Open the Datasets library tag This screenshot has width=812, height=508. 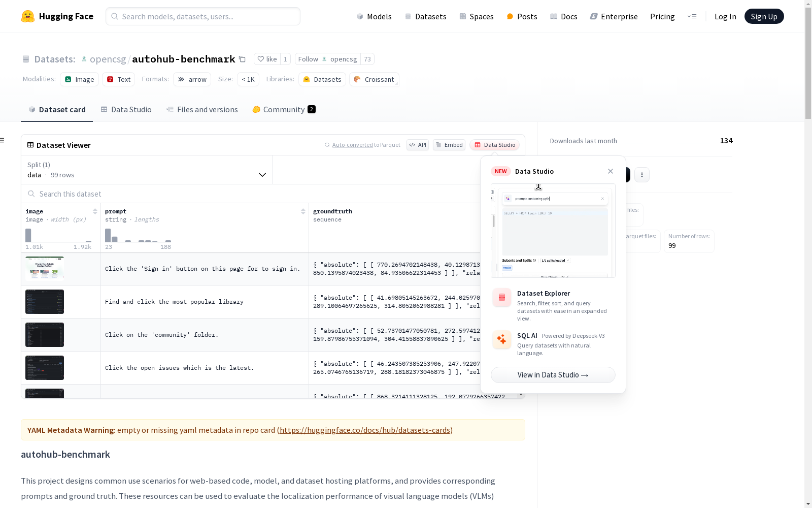click(x=322, y=79)
